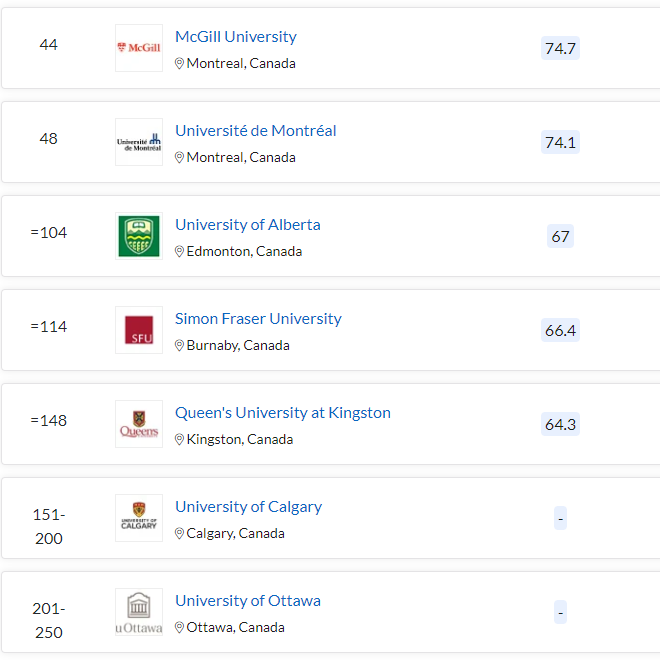660x660 pixels.
Task: Follow the University of Alberta link
Action: 248,225
